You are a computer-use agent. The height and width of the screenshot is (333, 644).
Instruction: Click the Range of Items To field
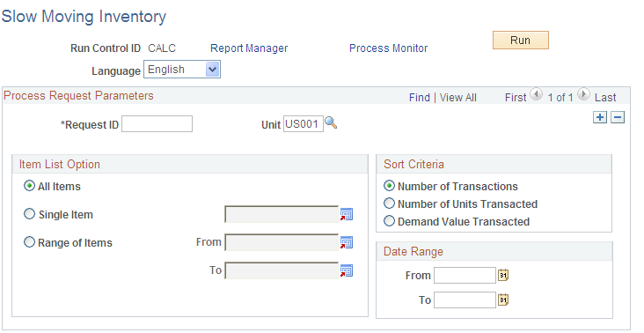[282, 270]
